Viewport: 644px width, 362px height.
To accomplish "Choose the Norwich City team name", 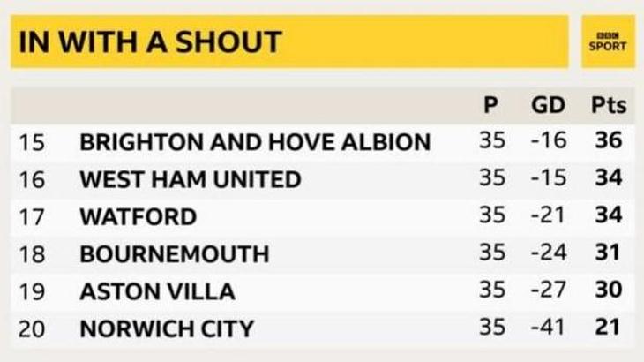I will (166, 329).
